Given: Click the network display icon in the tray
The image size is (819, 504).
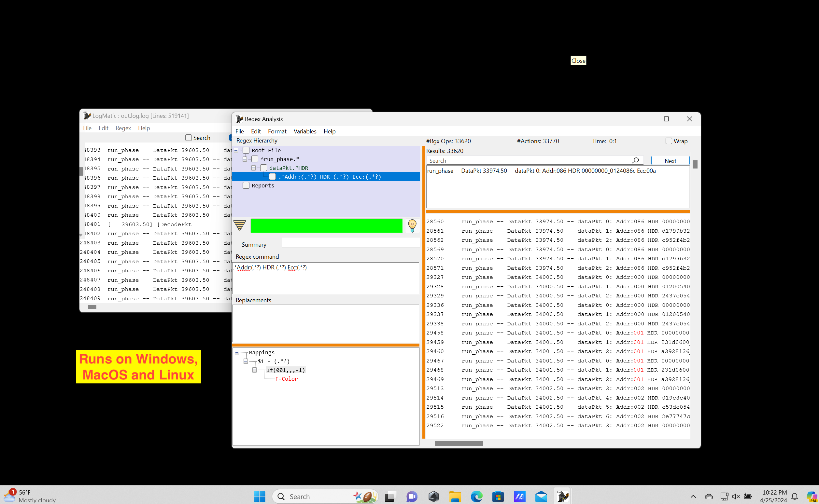Looking at the screenshot, I should [x=724, y=496].
